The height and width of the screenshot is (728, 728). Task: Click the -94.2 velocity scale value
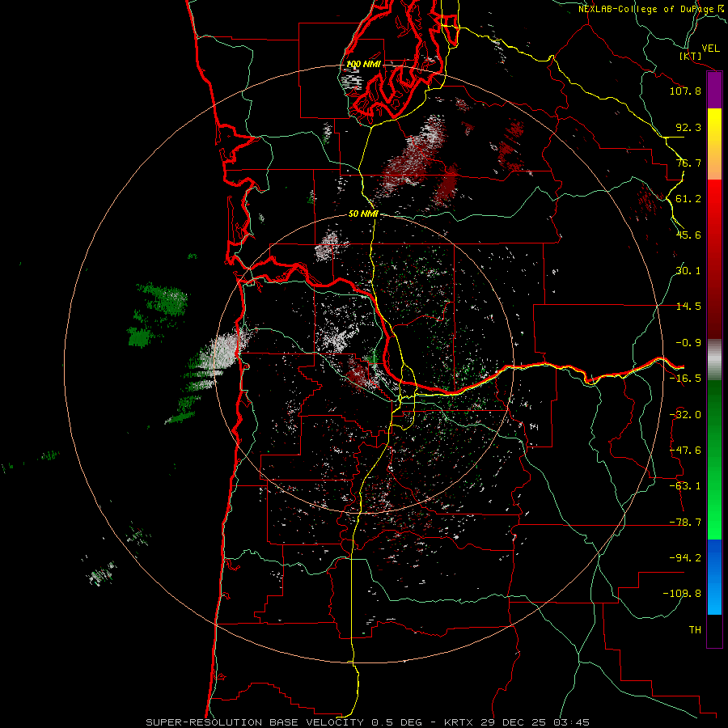685,558
